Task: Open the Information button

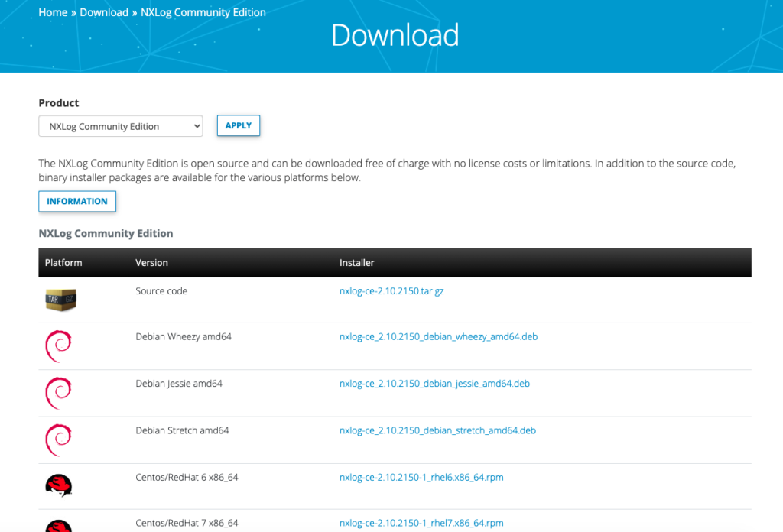Action: click(x=77, y=201)
